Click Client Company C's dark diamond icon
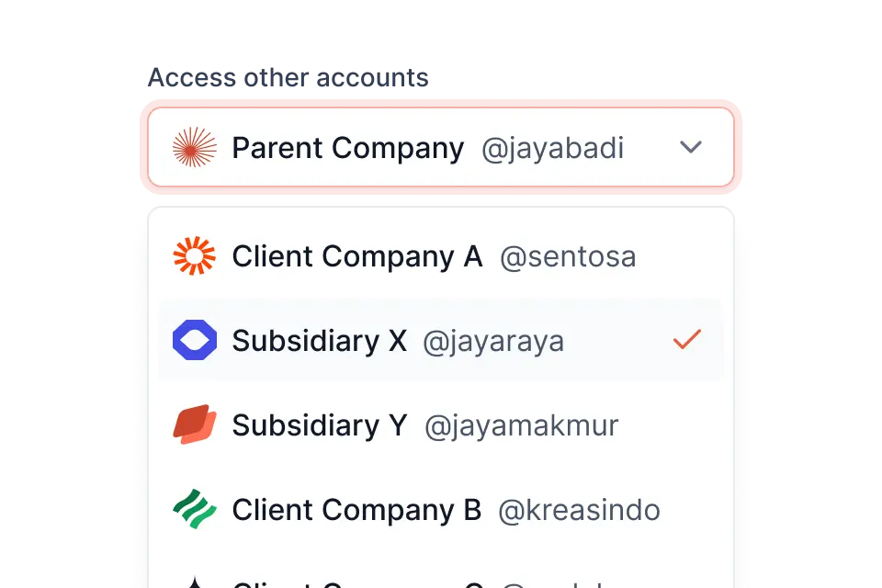The height and width of the screenshot is (588, 882). coord(195,581)
